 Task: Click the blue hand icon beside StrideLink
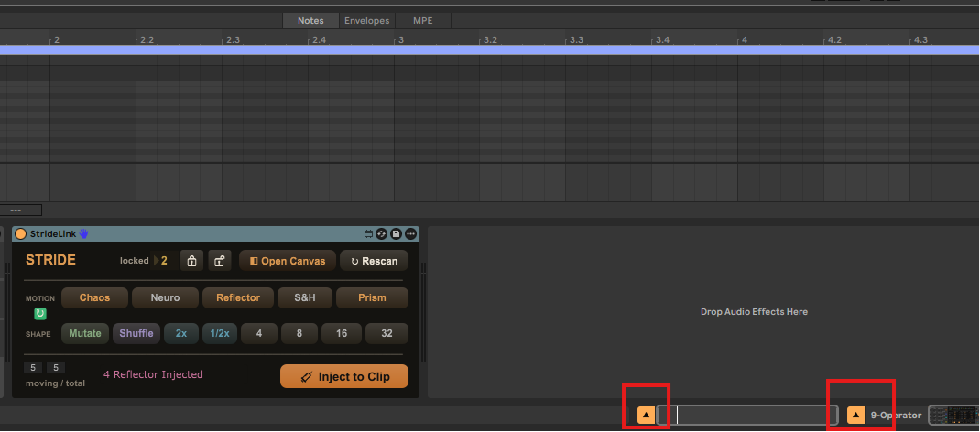(83, 234)
